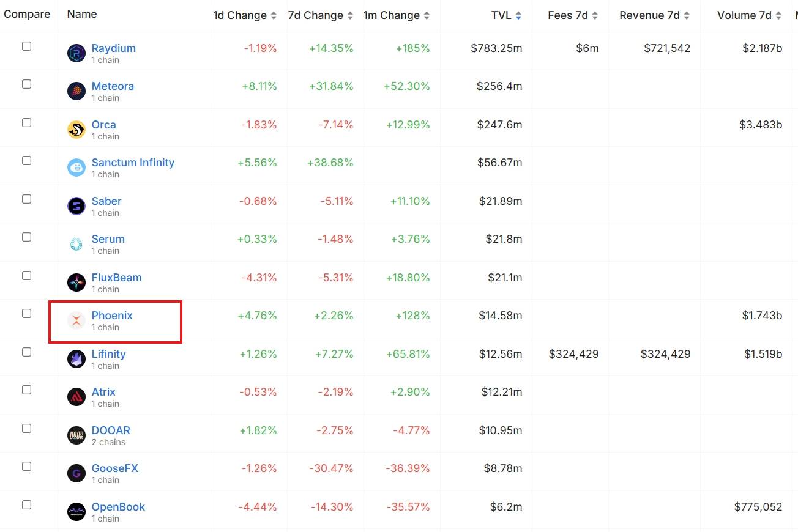The width and height of the screenshot is (798, 532).
Task: Open the Saber protocol link
Action: click(106, 201)
